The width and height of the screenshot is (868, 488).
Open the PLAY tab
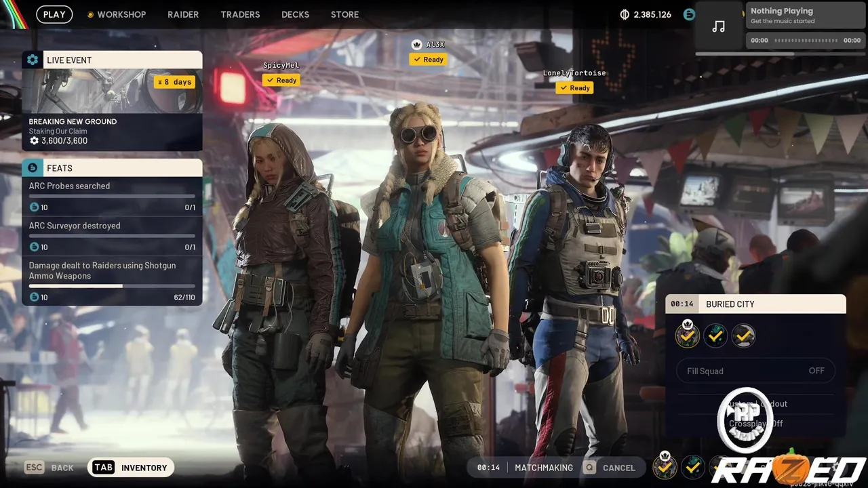[54, 14]
